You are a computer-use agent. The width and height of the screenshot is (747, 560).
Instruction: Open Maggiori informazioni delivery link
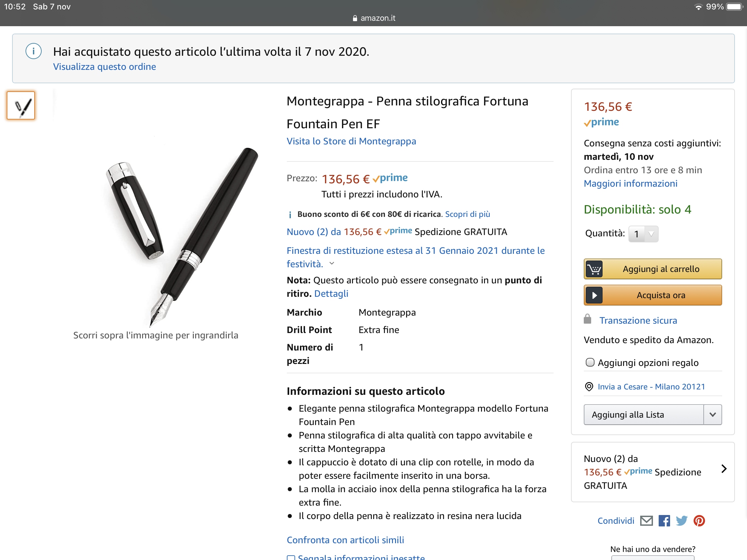630,183
